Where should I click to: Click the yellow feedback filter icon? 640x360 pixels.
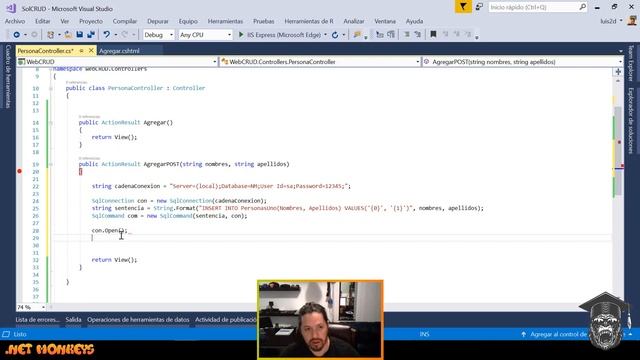[x=463, y=7]
